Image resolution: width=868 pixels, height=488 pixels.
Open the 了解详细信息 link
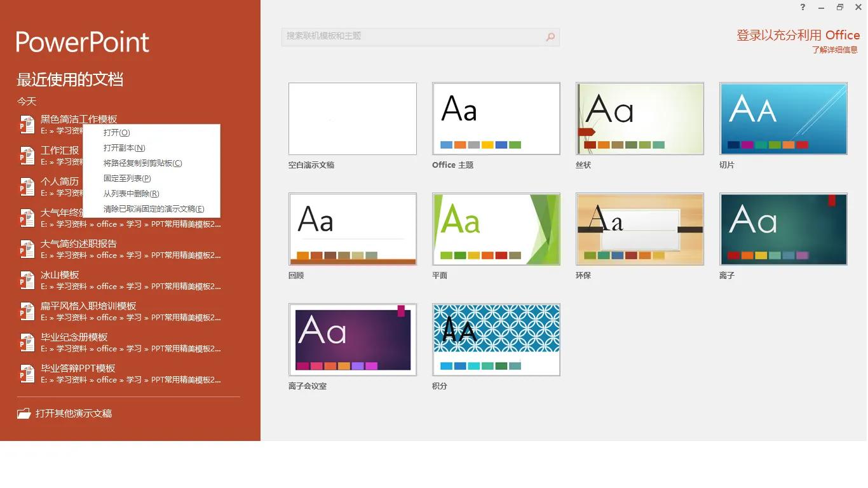pyautogui.click(x=835, y=50)
